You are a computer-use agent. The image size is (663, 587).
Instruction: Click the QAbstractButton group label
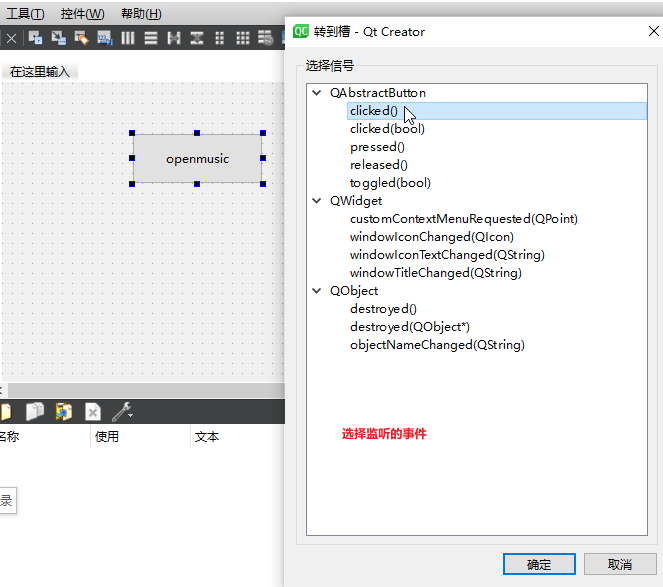(x=378, y=93)
